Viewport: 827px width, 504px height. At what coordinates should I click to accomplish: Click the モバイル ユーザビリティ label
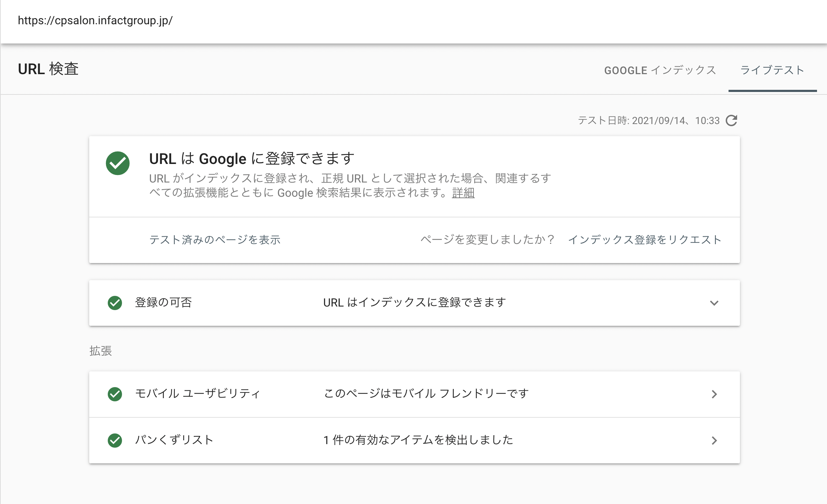coord(198,394)
